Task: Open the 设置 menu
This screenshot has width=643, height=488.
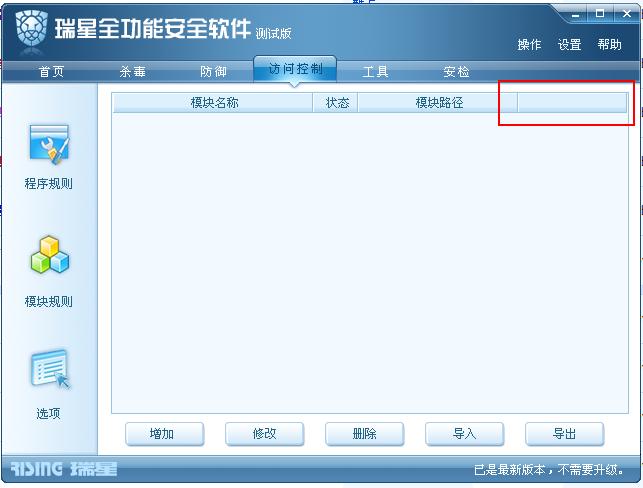Action: [x=569, y=44]
